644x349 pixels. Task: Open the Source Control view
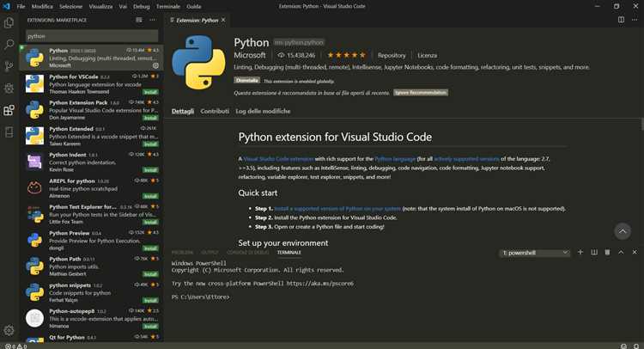(9, 66)
